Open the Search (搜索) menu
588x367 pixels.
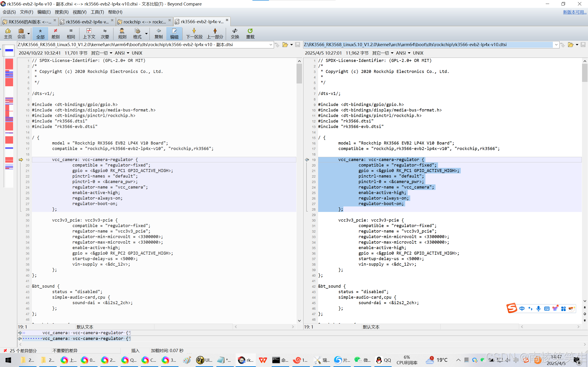pos(62,12)
